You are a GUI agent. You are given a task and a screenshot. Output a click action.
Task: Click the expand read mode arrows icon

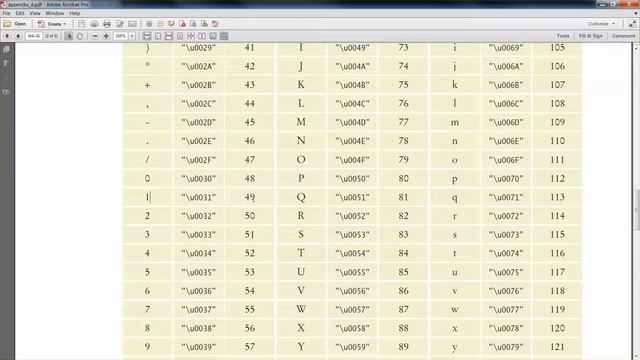pyautogui.click(x=632, y=24)
